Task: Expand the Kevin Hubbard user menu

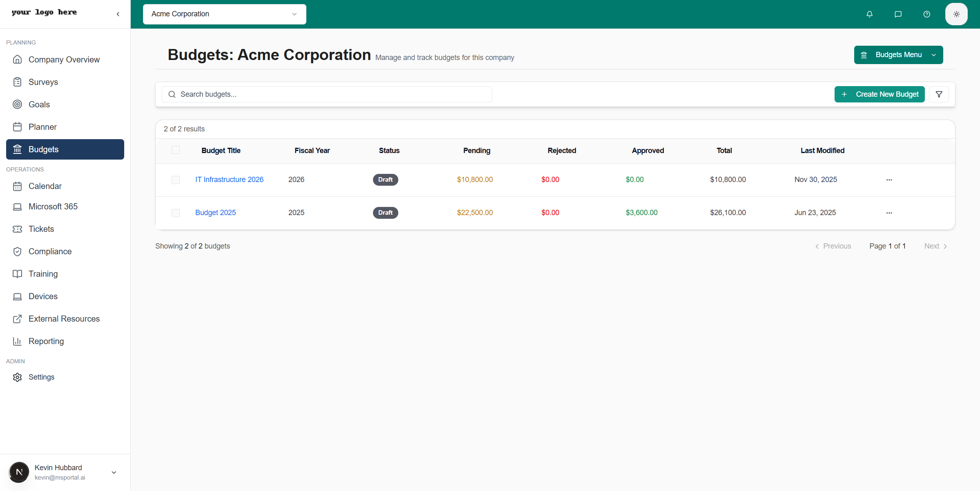Action: coord(114,472)
